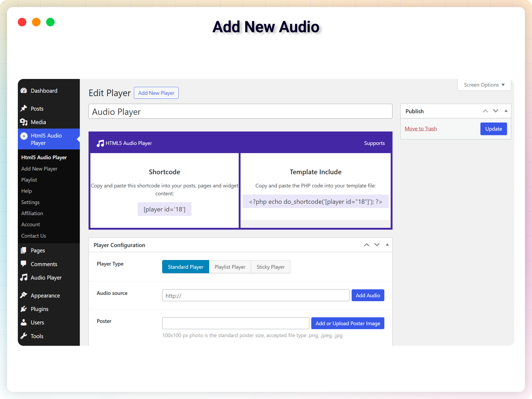The height and width of the screenshot is (399, 532).
Task: Click Add or Upload Poster Image button
Action: pyautogui.click(x=348, y=323)
